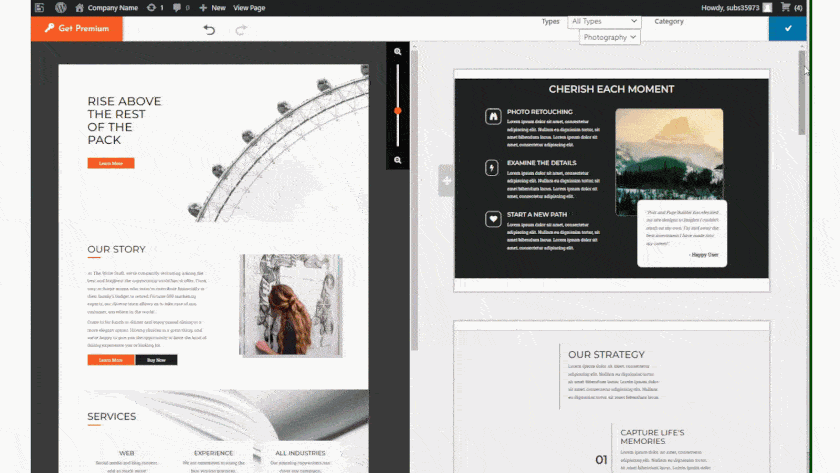
Task: Click the Start a New Path heart icon
Action: pos(493,219)
